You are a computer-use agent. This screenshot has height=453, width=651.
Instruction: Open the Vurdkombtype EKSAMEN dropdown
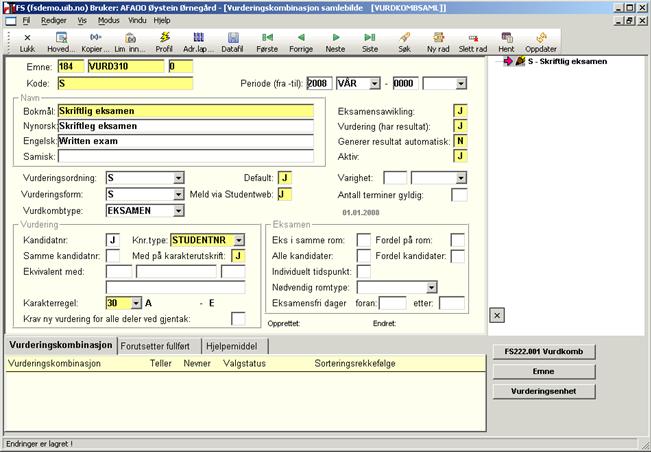[178, 211]
